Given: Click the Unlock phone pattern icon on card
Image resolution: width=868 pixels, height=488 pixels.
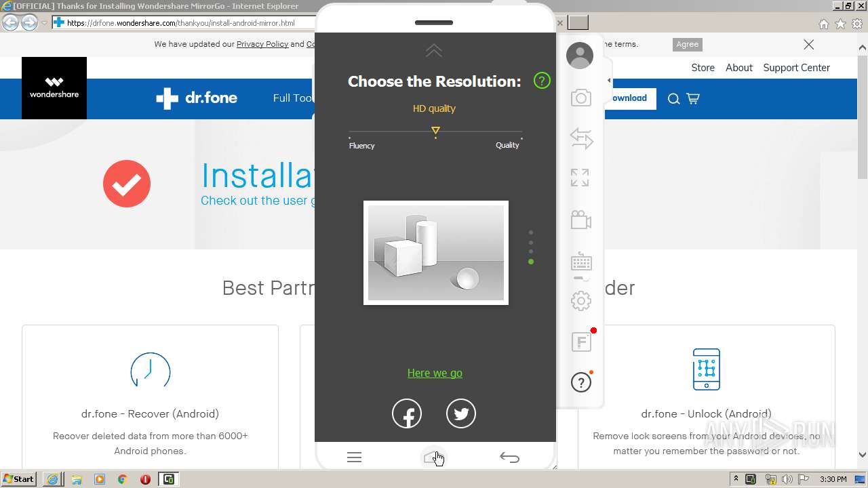Looking at the screenshot, I should (x=706, y=369).
